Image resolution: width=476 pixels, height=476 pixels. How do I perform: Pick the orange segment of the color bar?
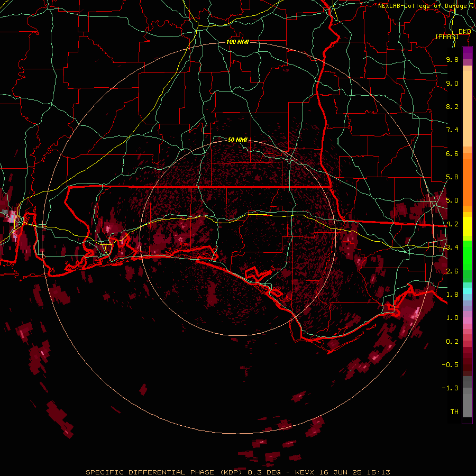point(467,182)
